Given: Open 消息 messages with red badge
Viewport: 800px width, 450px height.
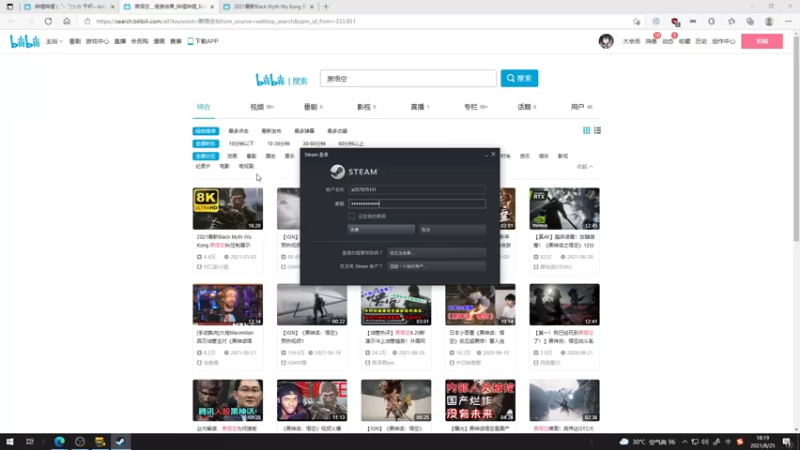Looking at the screenshot, I should point(652,41).
